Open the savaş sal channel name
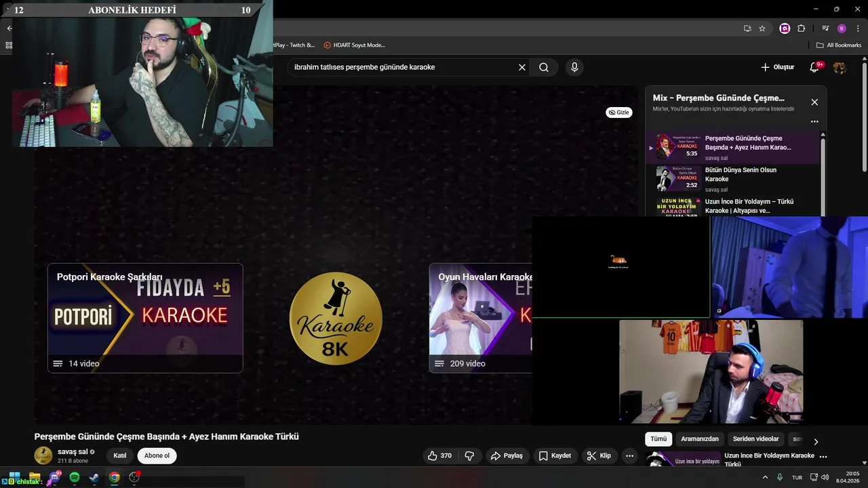868x488 pixels. tap(73, 451)
